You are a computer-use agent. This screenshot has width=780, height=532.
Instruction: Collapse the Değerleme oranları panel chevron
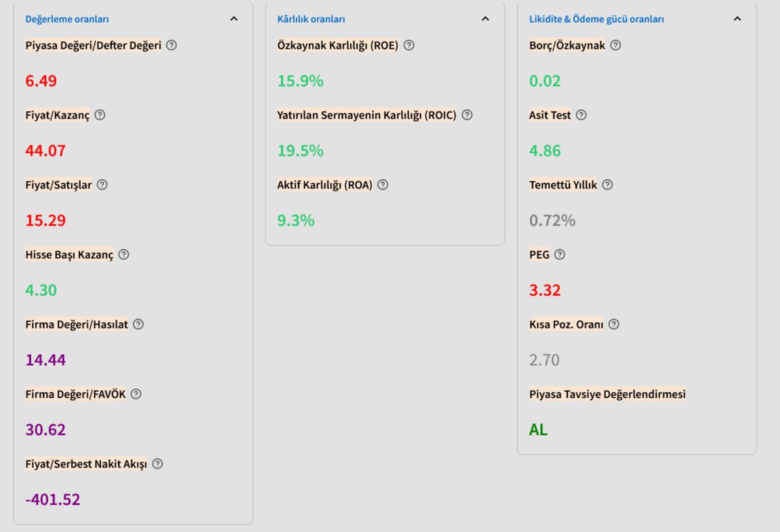(234, 19)
